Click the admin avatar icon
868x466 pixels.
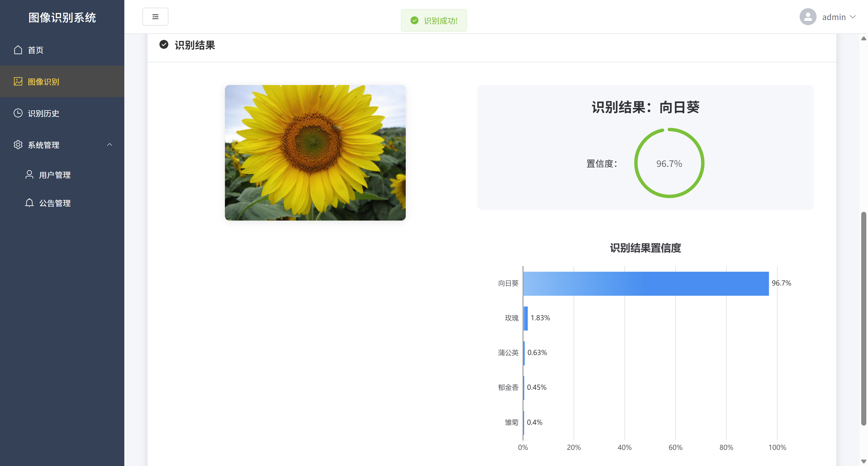(x=808, y=17)
